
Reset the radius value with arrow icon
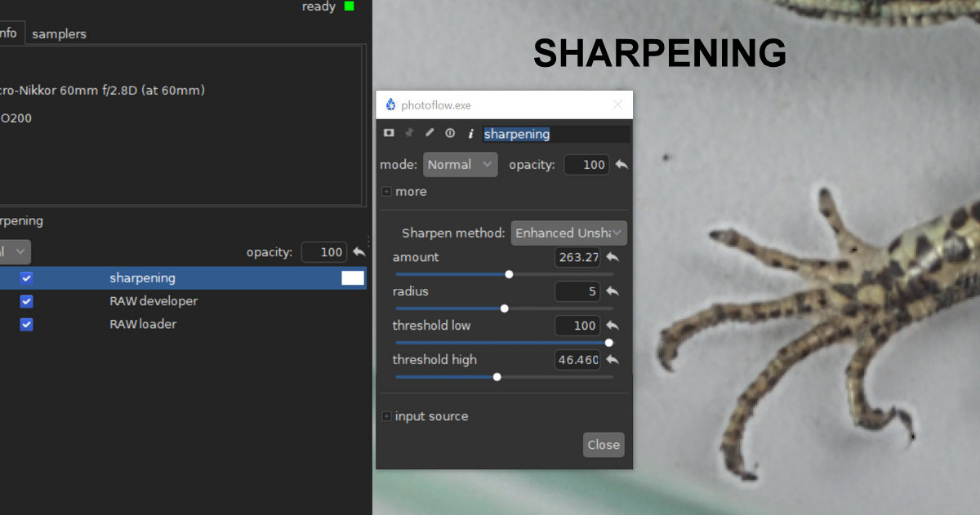tap(612, 291)
